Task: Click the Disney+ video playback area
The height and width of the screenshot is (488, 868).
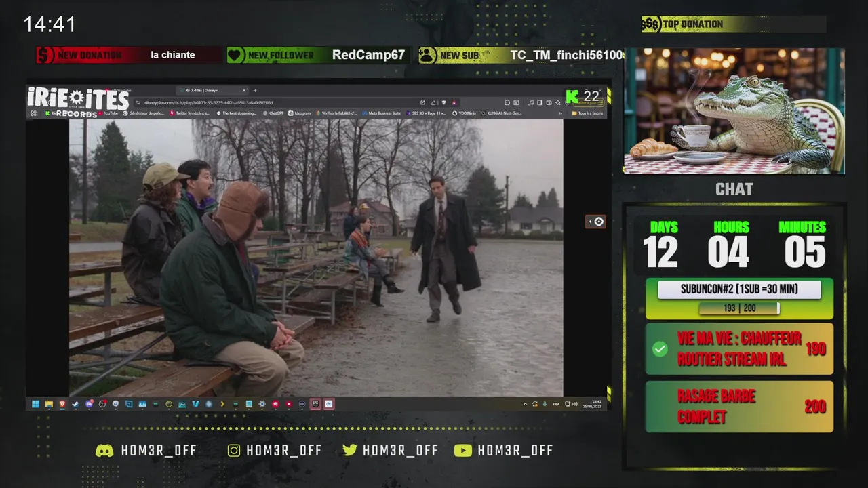Action: coord(316,258)
